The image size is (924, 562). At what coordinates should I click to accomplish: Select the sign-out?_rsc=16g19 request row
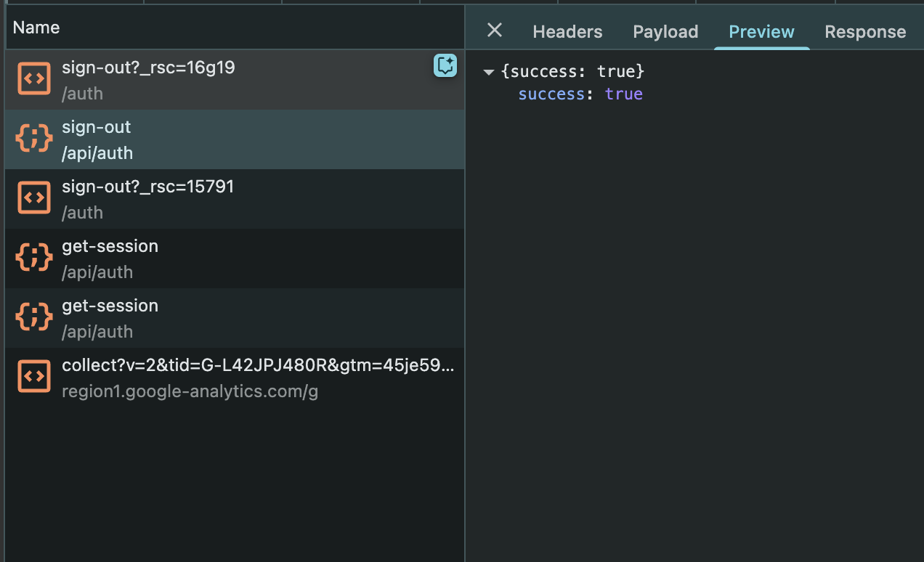218,79
